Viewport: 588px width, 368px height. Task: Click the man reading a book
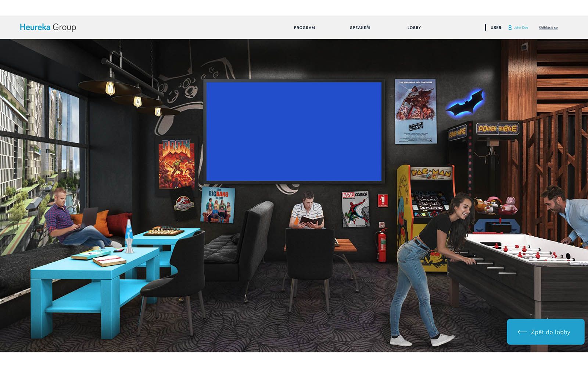point(307,210)
